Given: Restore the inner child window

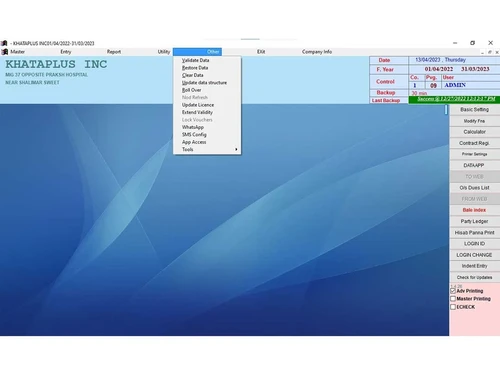Looking at the screenshot, I should (x=490, y=52).
